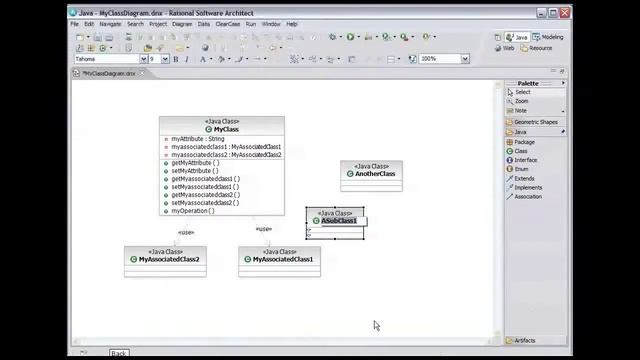The width and height of the screenshot is (640, 360).
Task: Click the line color pen icon
Action: (239, 59)
